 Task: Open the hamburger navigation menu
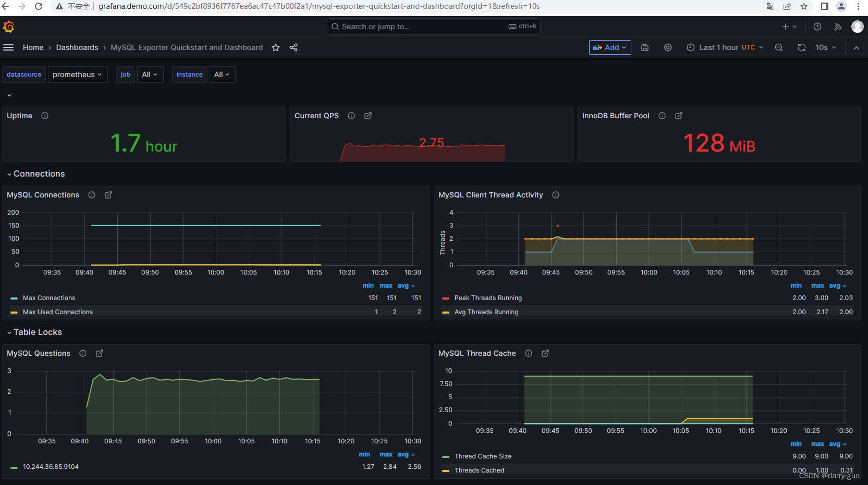(8, 47)
